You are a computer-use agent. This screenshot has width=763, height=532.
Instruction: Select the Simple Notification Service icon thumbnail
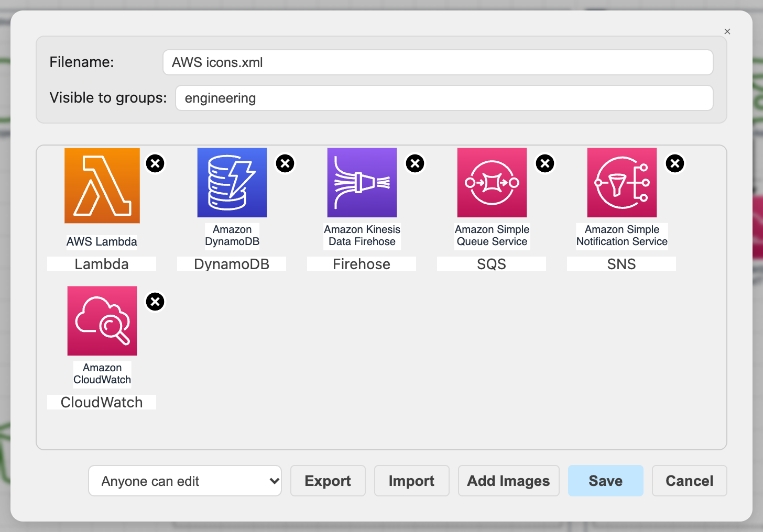click(x=622, y=183)
